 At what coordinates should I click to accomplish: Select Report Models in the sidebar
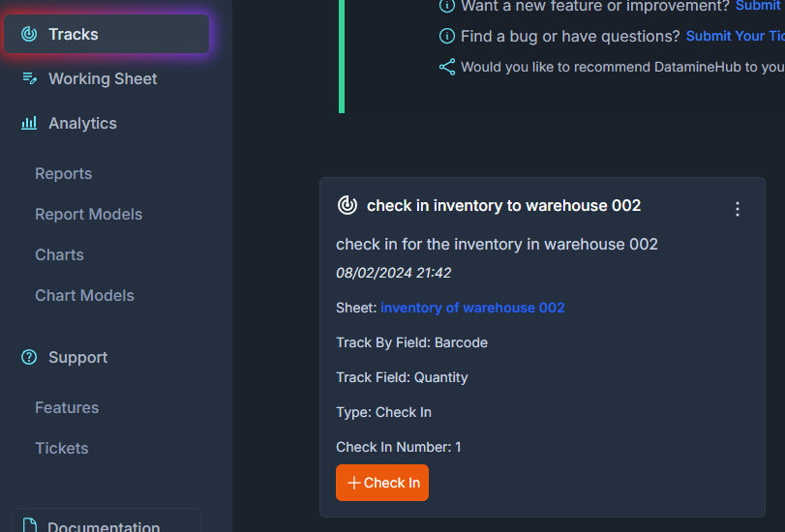(89, 214)
